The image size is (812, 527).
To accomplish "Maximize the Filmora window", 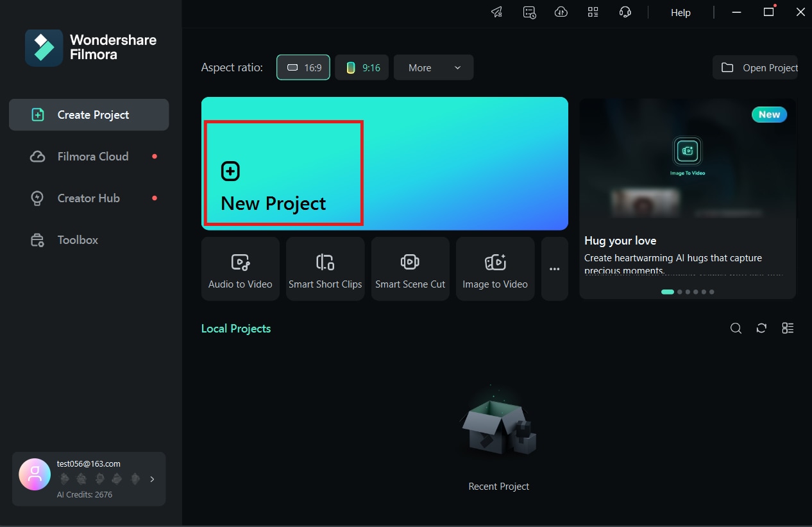I will 768,12.
